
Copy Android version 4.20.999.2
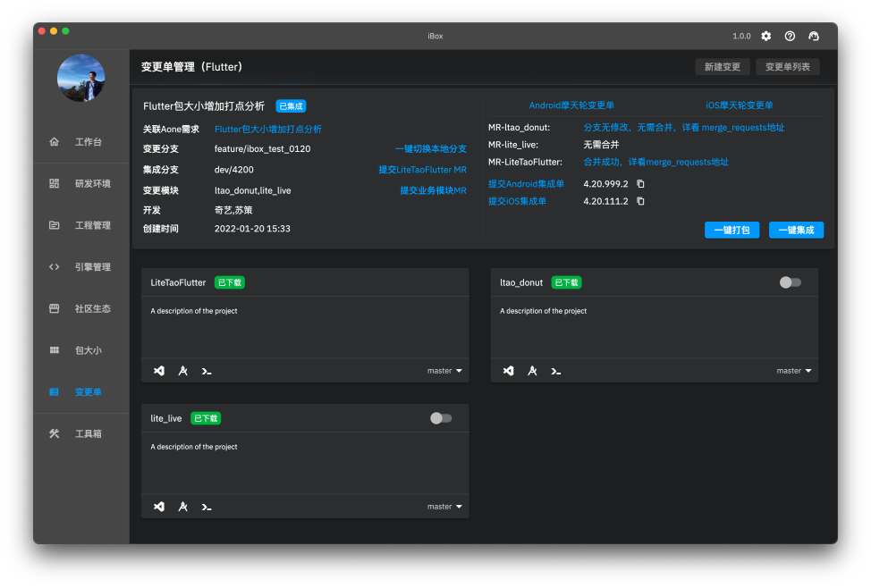coord(640,184)
